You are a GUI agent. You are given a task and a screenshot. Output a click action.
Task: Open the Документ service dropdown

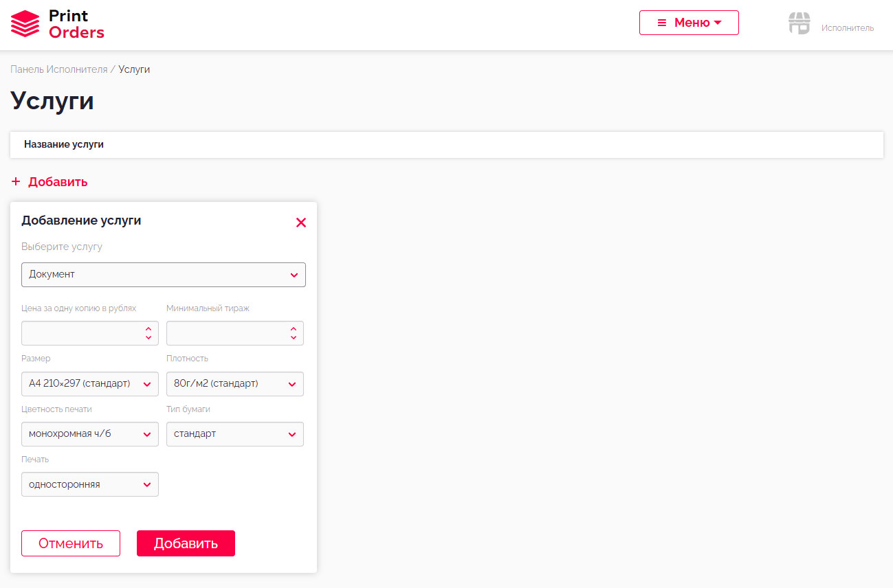164,275
